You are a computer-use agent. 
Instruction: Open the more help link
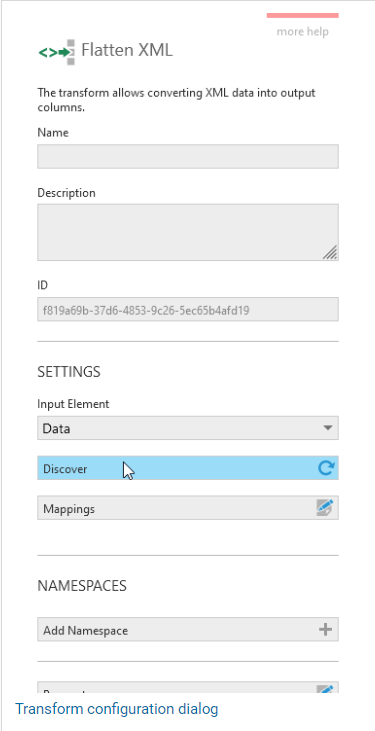coord(302,32)
